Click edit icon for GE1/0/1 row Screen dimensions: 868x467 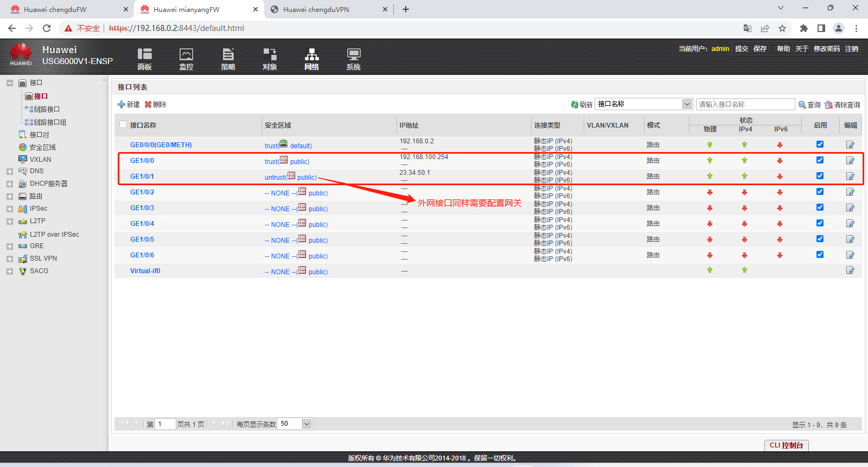850,176
